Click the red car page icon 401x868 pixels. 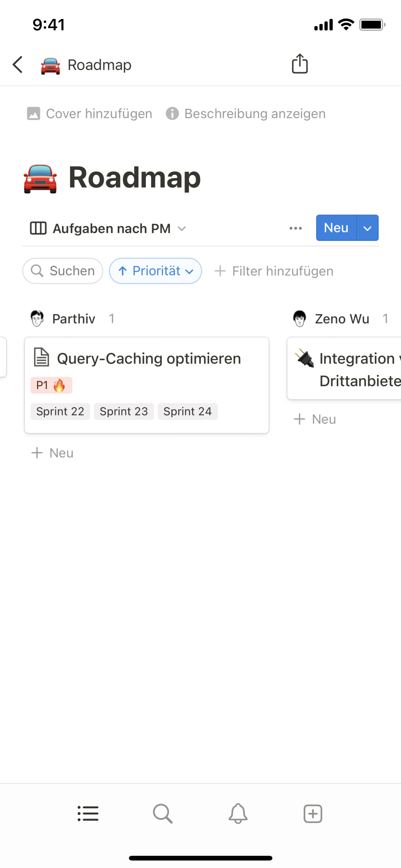40,178
